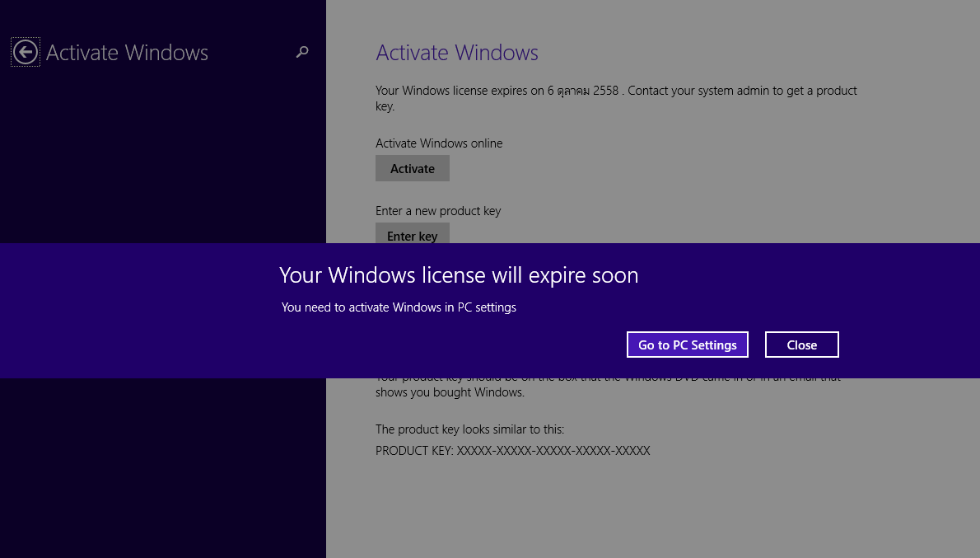Viewport: 980px width, 558px height.
Task: Click "Your Windows license will expire soon" heading
Action: (459, 275)
